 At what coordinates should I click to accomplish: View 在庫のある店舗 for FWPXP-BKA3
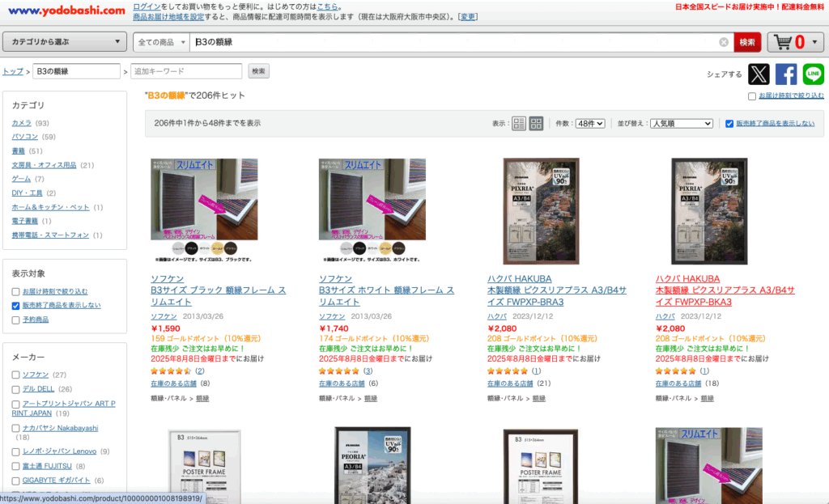tap(678, 383)
